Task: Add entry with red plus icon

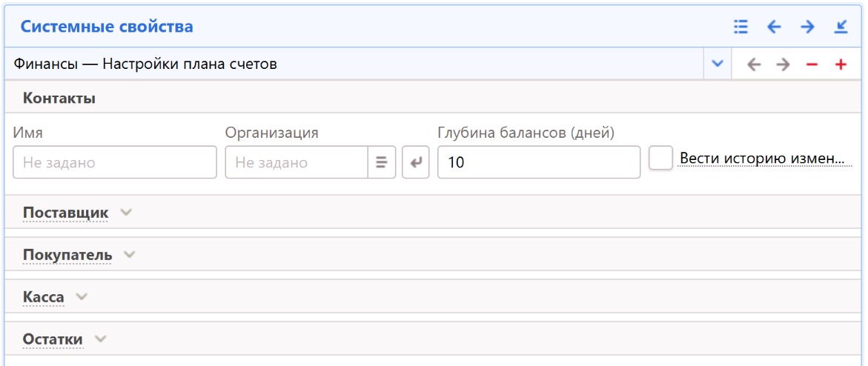Action: 841,64
